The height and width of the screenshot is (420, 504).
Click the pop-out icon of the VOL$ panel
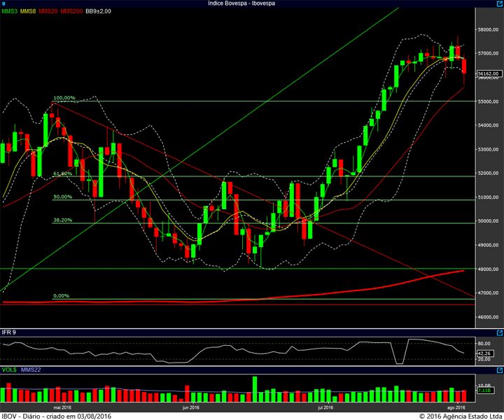(500, 370)
